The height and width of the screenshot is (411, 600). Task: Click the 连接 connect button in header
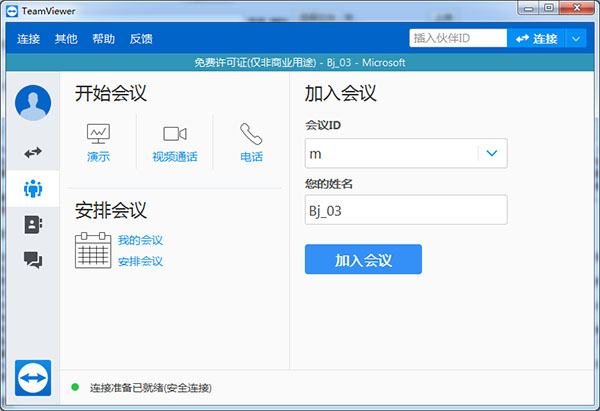536,38
